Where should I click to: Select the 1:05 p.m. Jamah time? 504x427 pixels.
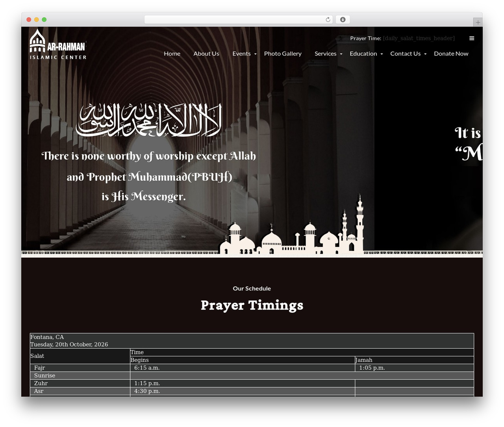click(x=372, y=368)
